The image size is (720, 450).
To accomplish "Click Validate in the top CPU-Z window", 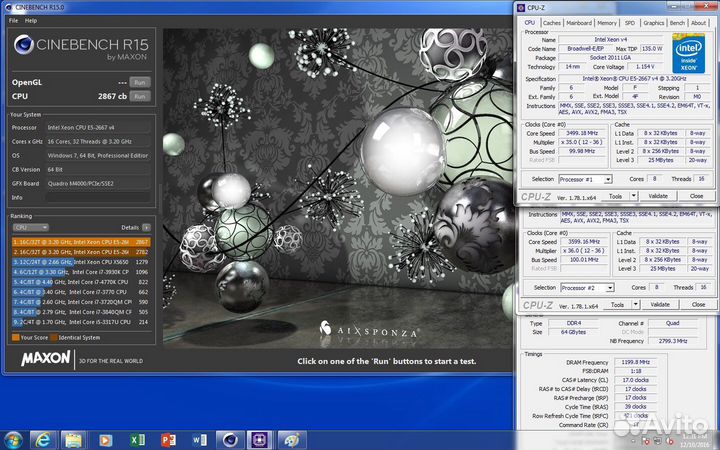I will 658,197.
